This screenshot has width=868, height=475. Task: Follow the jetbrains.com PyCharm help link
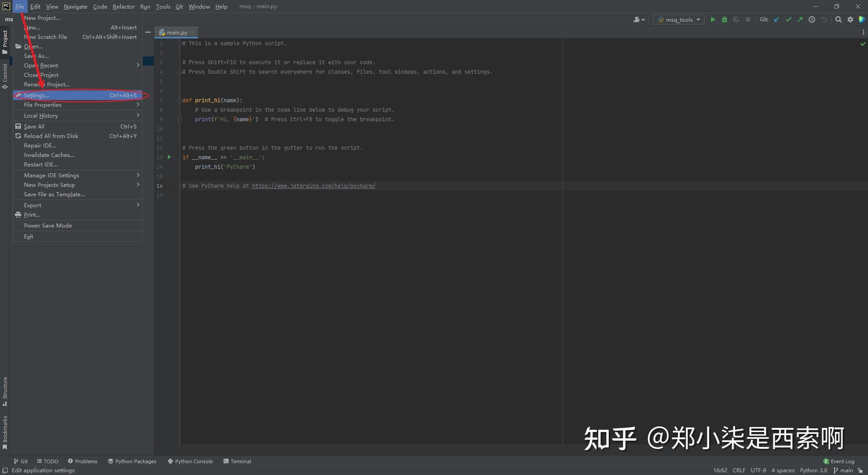tap(314, 186)
